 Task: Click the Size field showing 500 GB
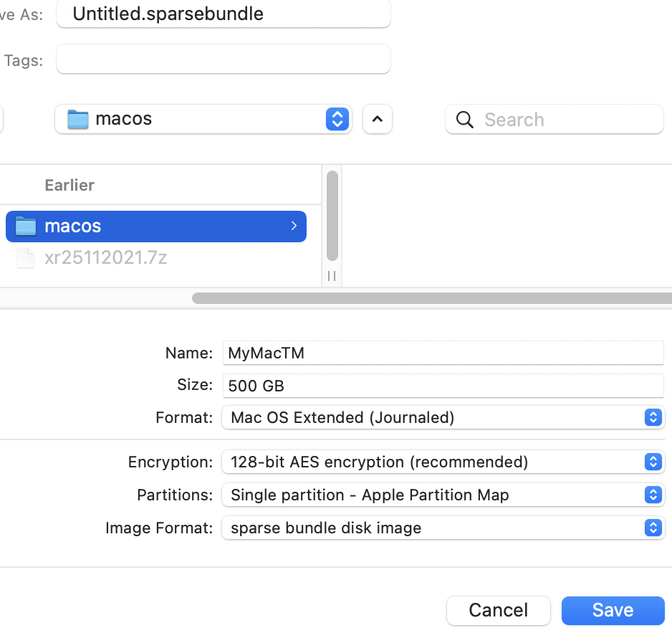pyautogui.click(x=443, y=386)
